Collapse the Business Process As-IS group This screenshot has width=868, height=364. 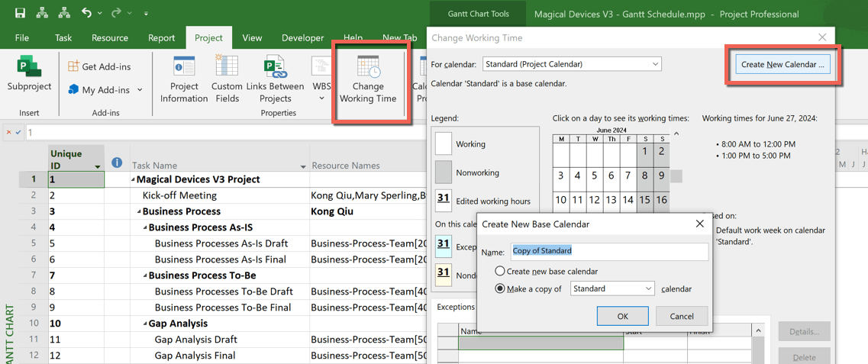click(x=145, y=227)
